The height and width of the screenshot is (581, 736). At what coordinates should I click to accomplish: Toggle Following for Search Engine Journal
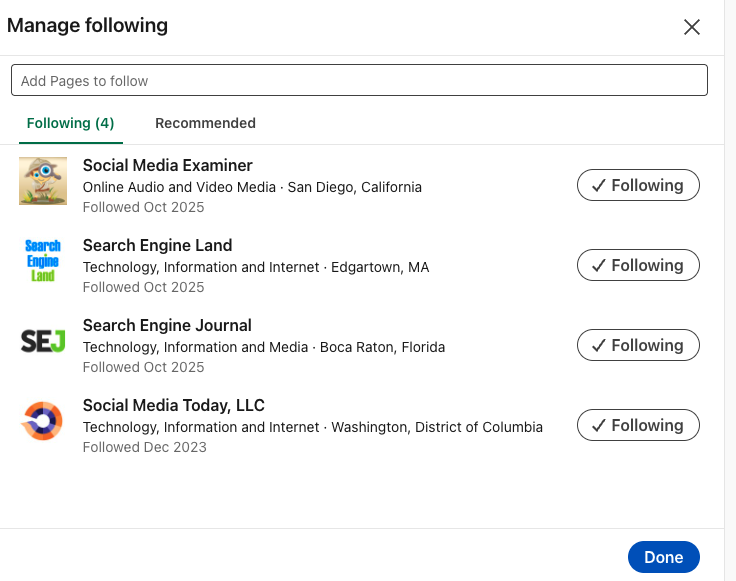638,345
